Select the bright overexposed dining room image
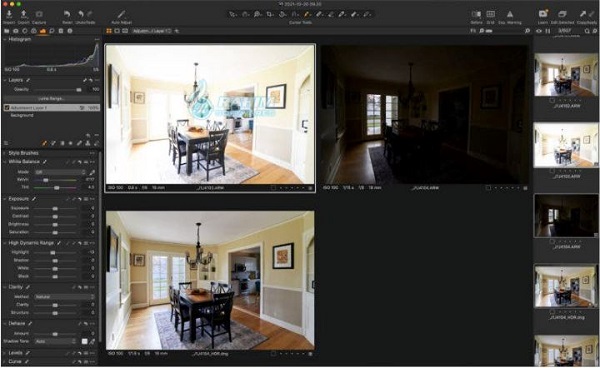Viewport: 600px width, 368px height. 210,114
